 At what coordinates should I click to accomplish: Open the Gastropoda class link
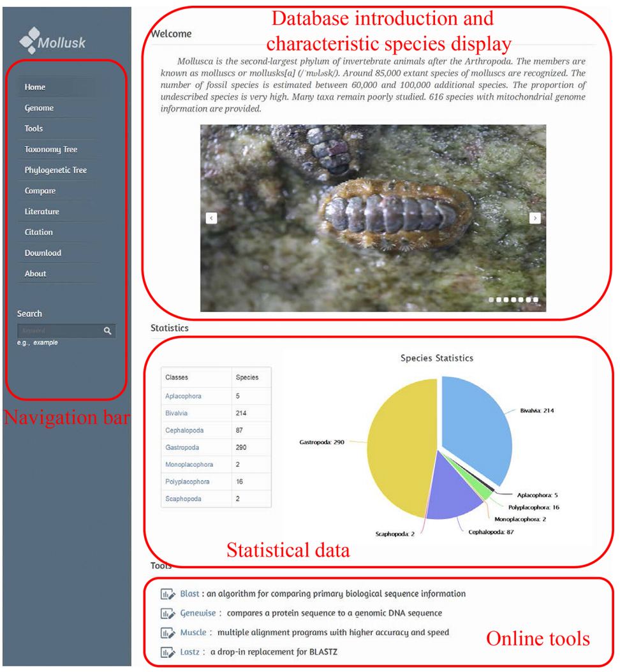[x=182, y=448]
